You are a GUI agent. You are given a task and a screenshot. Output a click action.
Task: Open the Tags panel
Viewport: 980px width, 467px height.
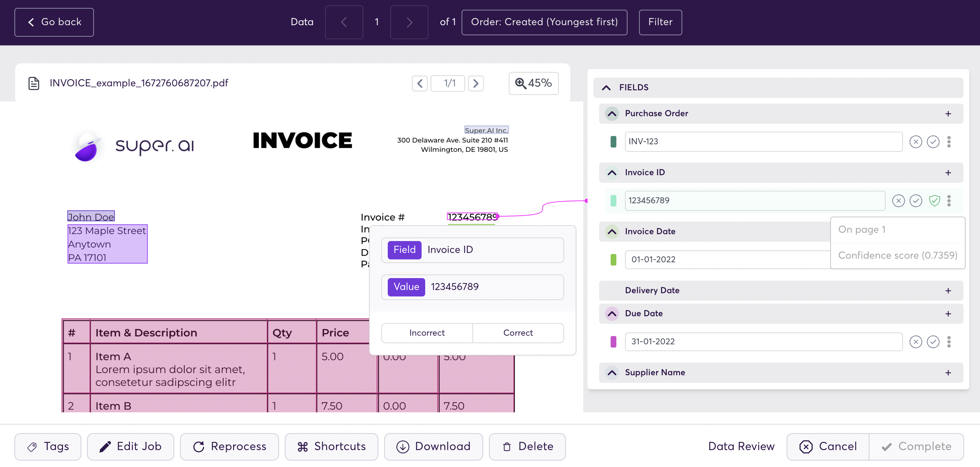pos(48,447)
